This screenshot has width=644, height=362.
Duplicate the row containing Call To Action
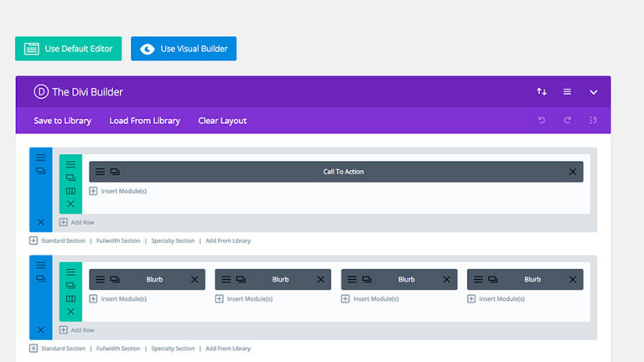pos(70,178)
